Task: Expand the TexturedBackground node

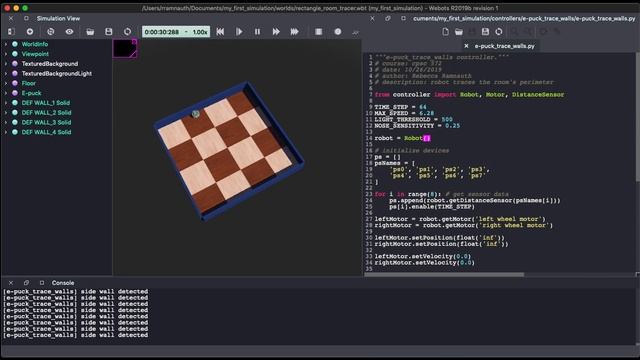Action: click(x=6, y=64)
